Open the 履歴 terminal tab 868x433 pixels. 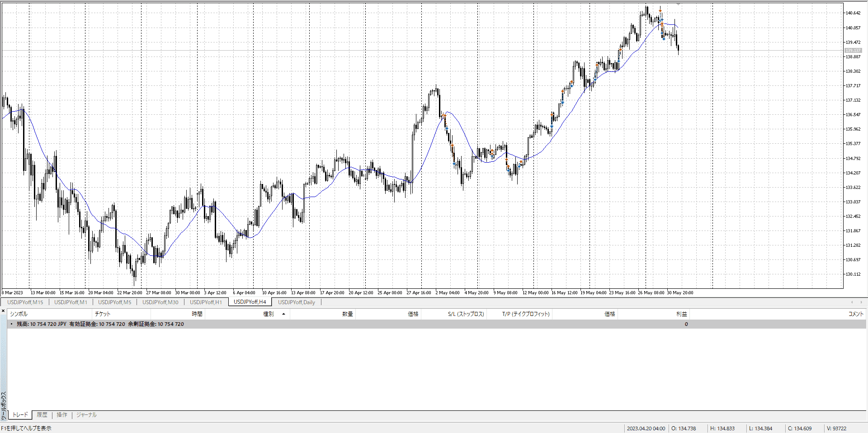coord(42,415)
